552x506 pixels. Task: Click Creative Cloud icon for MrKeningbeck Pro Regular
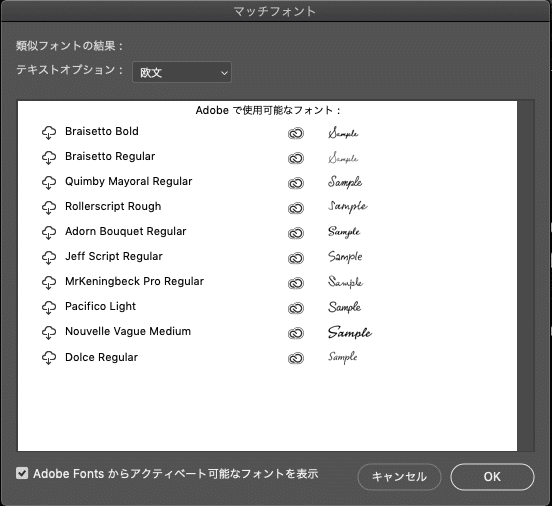pyautogui.click(x=296, y=283)
